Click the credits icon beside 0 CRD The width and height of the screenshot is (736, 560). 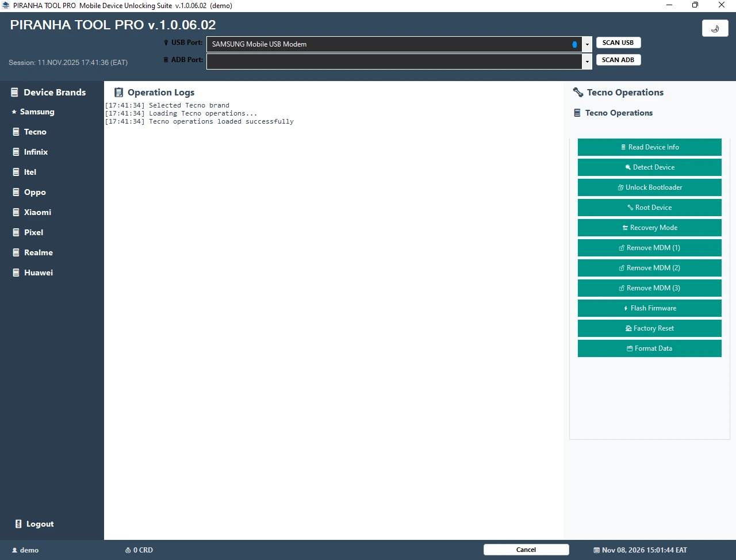[x=128, y=550]
